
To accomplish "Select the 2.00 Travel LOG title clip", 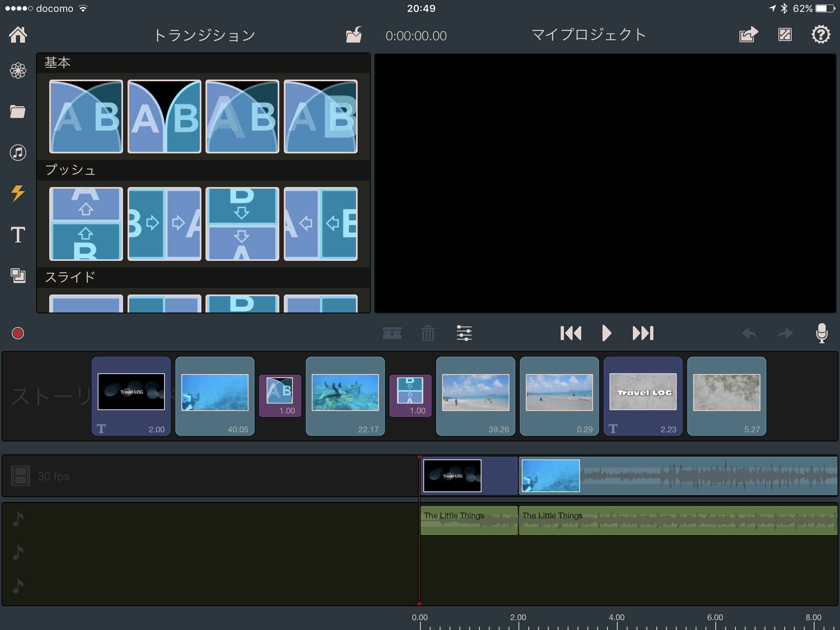I will pyautogui.click(x=131, y=396).
